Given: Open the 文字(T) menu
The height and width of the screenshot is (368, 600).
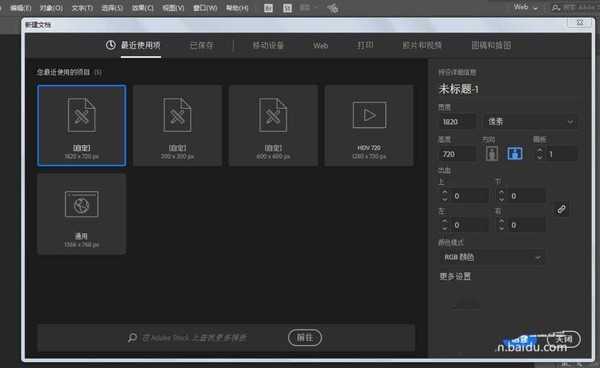Looking at the screenshot, I should [x=82, y=8].
